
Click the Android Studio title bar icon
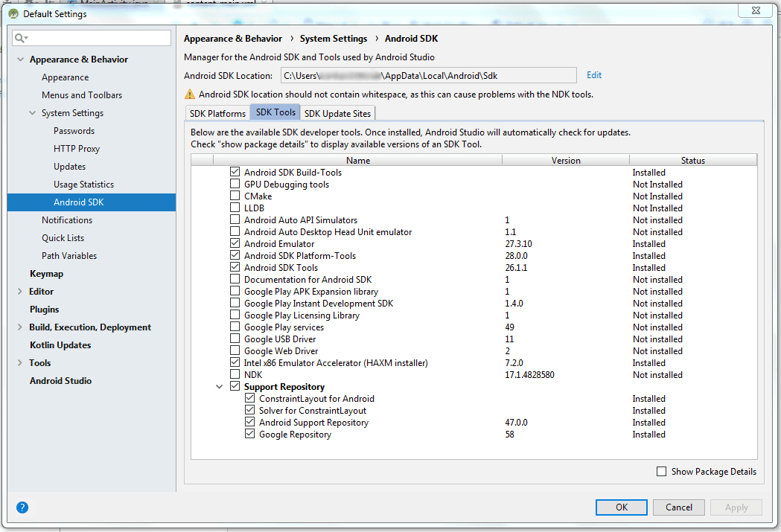[x=13, y=13]
